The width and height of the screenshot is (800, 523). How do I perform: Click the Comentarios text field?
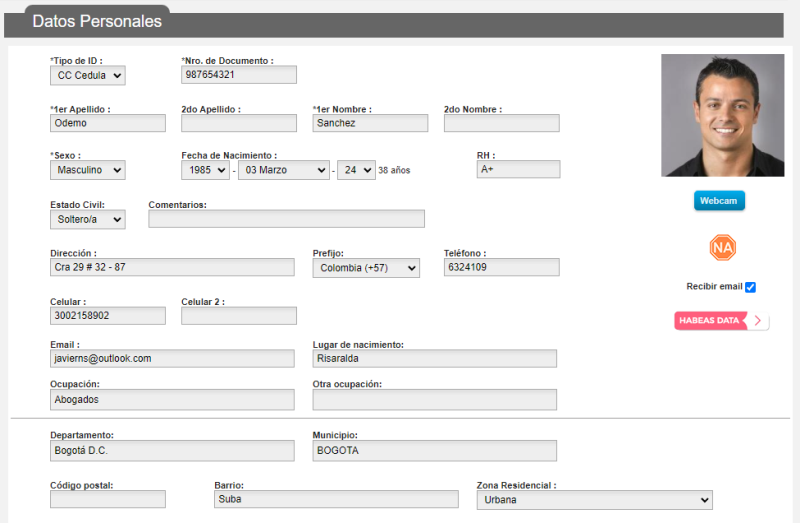[286, 219]
